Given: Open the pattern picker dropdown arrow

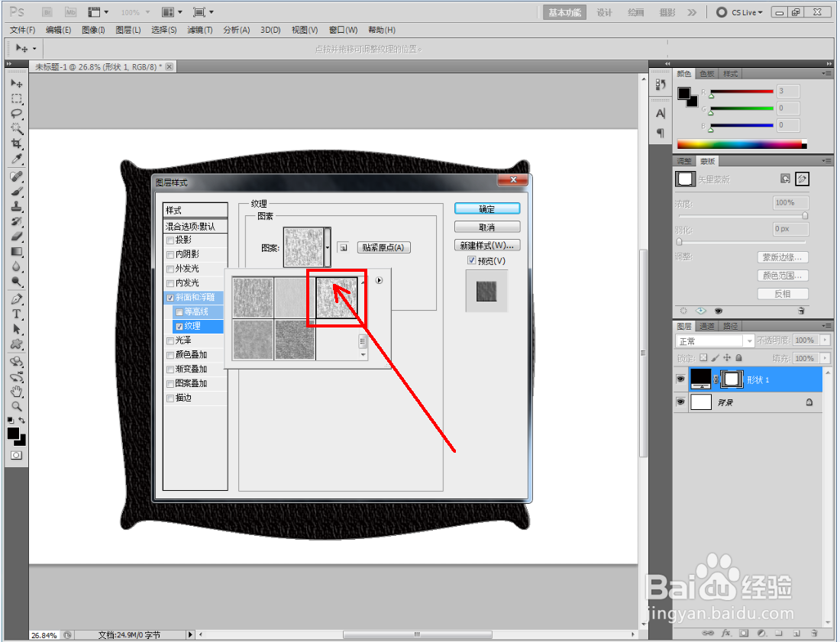Looking at the screenshot, I should pos(328,247).
